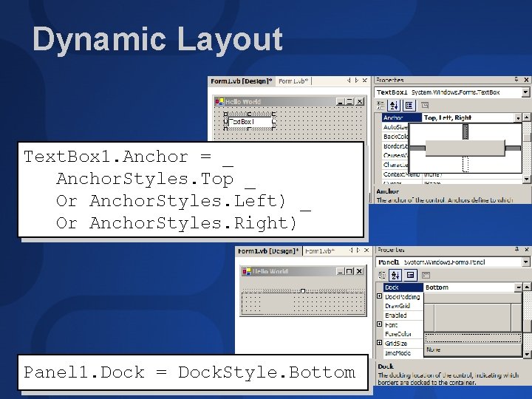Close the lower Form1.vb designer document
The height and width of the screenshot is (399, 532).
(x=366, y=250)
